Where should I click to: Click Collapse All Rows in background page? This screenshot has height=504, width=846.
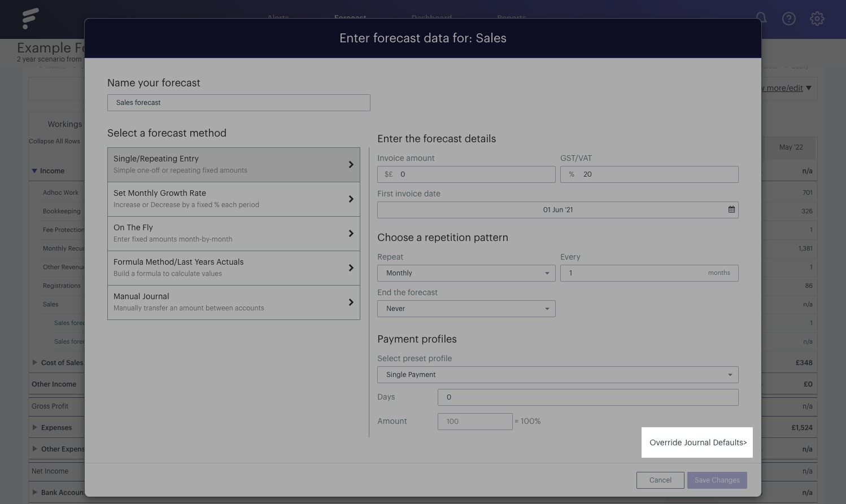tap(54, 141)
